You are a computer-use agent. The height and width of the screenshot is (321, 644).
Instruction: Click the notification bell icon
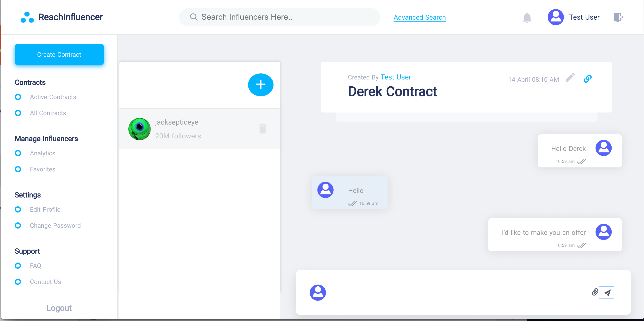pos(527,17)
